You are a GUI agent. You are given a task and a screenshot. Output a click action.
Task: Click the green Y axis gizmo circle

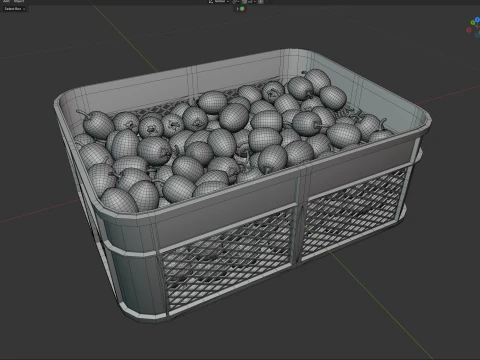pyautogui.click(x=473, y=23)
